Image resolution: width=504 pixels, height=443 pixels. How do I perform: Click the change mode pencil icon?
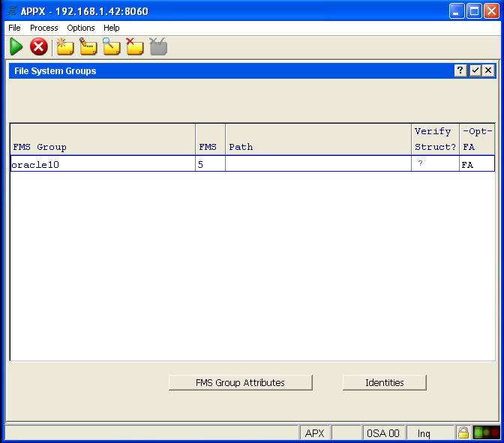click(x=88, y=47)
